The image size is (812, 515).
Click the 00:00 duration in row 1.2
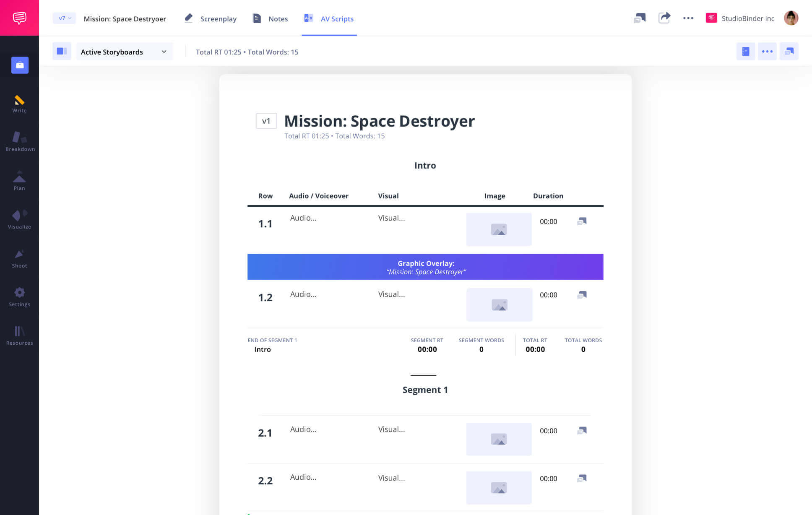tap(548, 295)
